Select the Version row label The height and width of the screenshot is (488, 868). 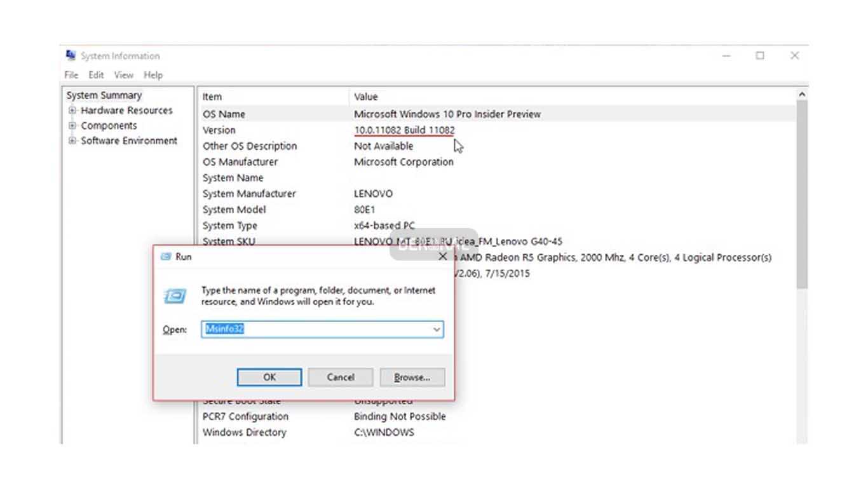pos(219,130)
